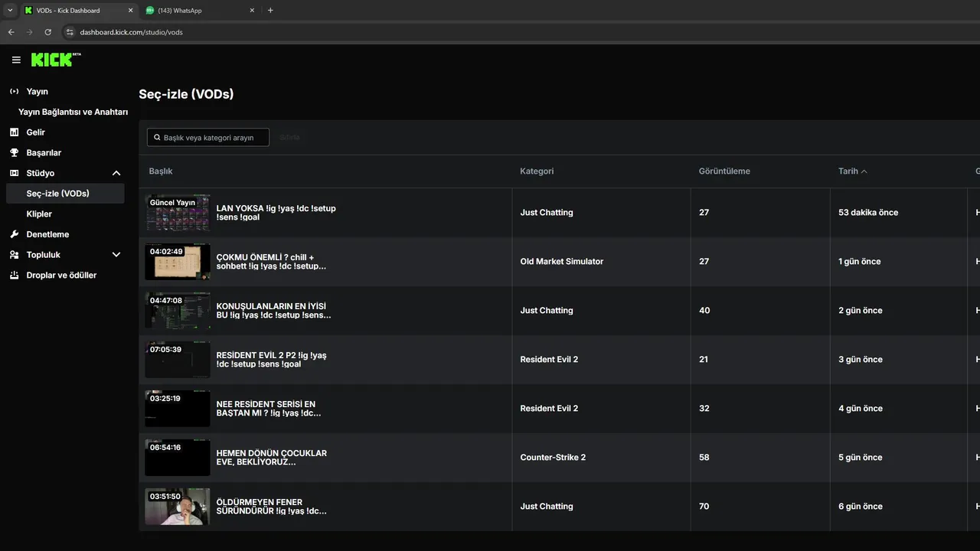980x551 pixels.
Task: Open the Klipler menu item
Action: (39, 214)
